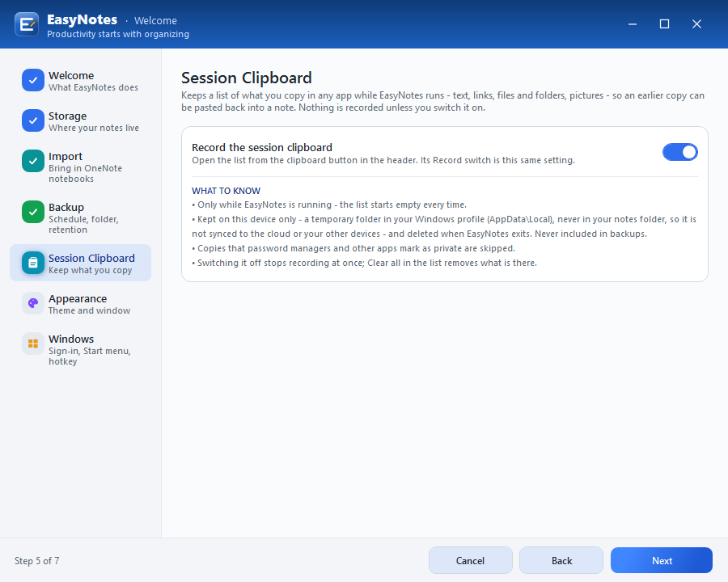The height and width of the screenshot is (582, 728).
Task: Click the Appearance palette icon
Action: [x=33, y=304]
